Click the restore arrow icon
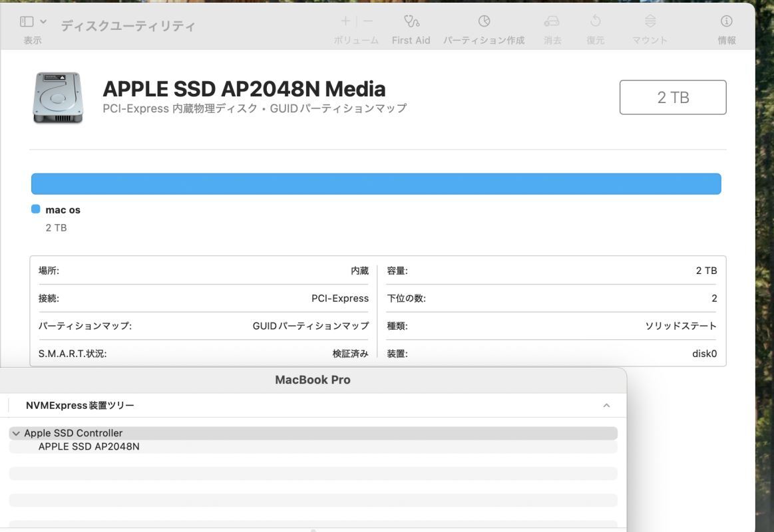 pyautogui.click(x=596, y=21)
